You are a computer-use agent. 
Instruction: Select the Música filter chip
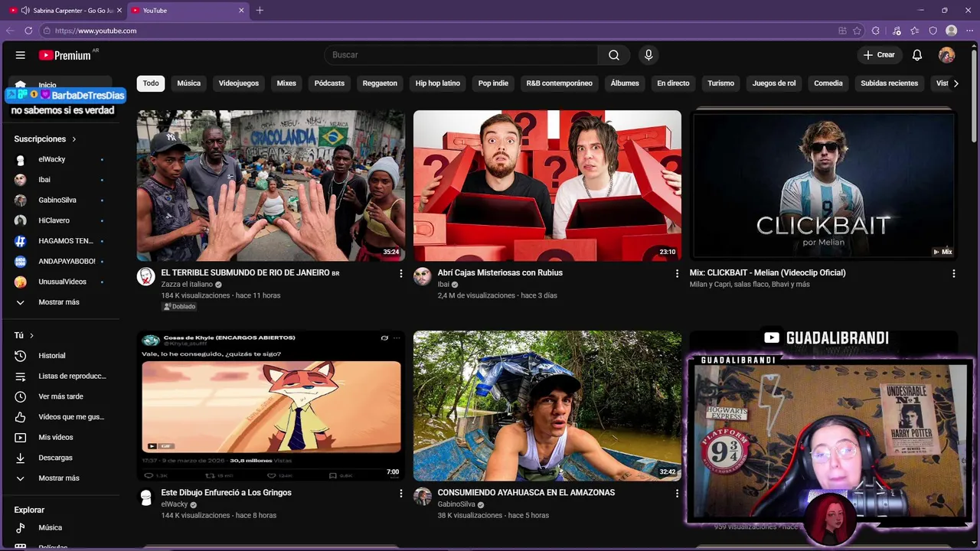point(189,83)
